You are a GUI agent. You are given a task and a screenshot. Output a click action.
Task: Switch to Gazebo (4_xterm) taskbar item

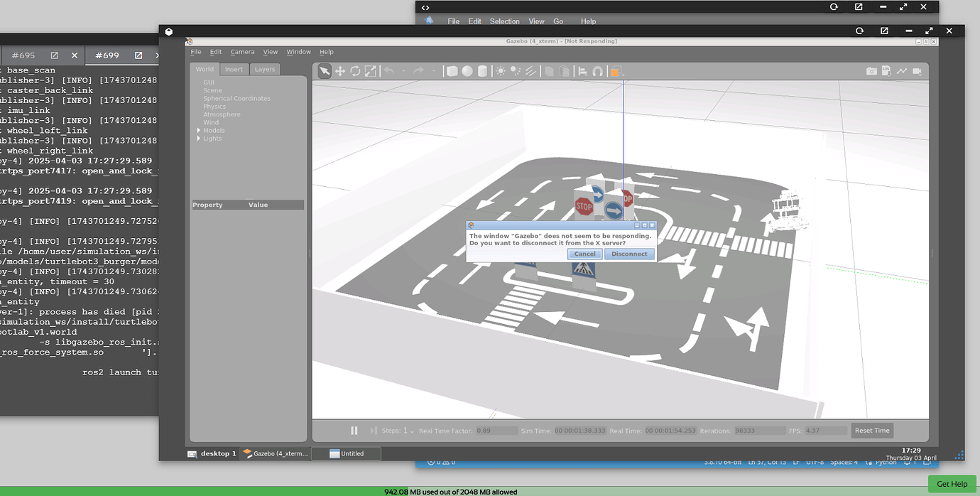tap(275, 453)
